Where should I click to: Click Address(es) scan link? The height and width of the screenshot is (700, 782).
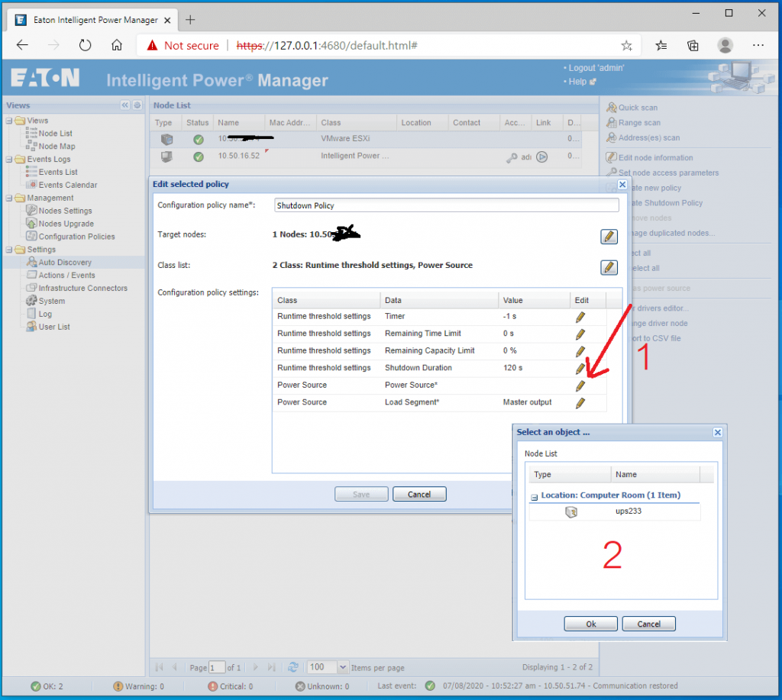click(649, 137)
